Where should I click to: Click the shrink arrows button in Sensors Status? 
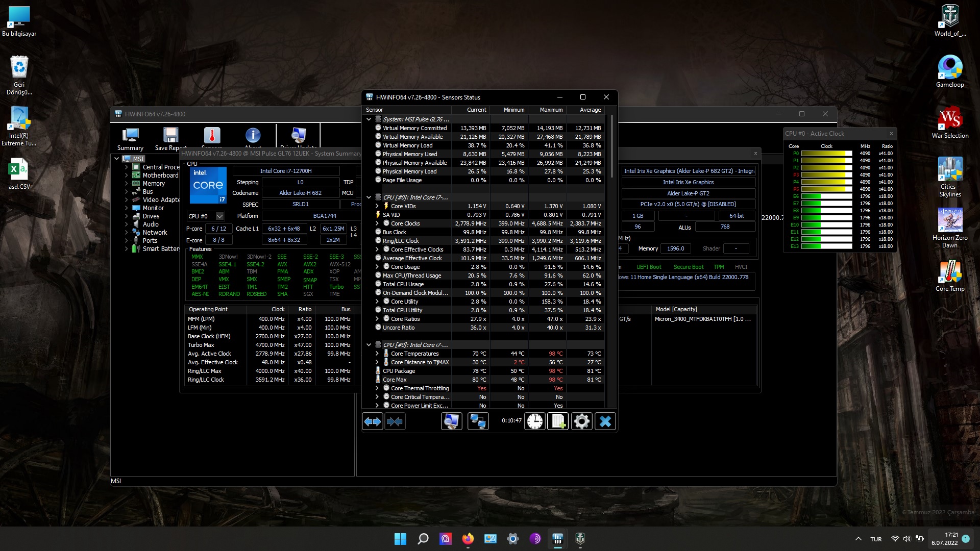395,421
